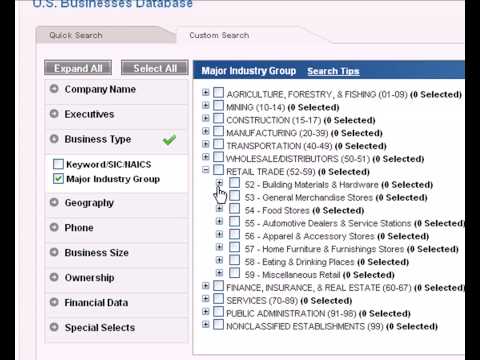This screenshot has width=480, height=360.
Task: Open the Company Name section arrow icon
Action: [54, 89]
